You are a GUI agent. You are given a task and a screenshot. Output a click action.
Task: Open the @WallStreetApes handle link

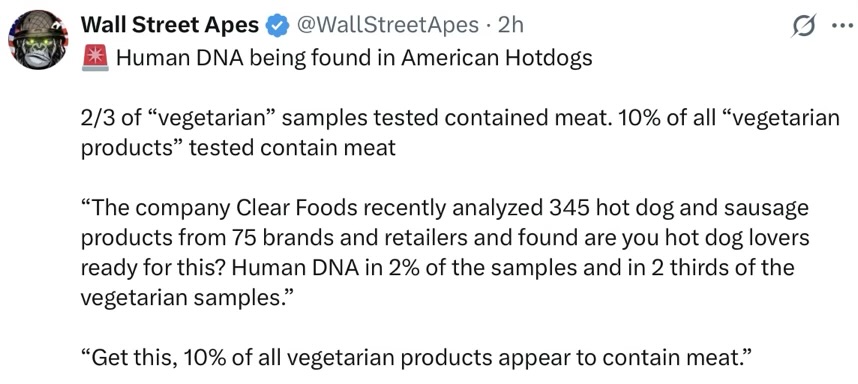point(388,25)
